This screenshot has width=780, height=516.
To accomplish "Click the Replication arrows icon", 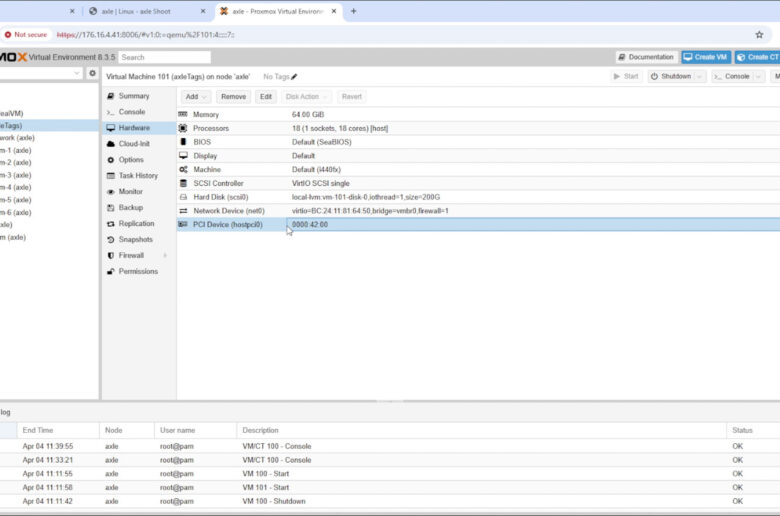I will [110, 224].
